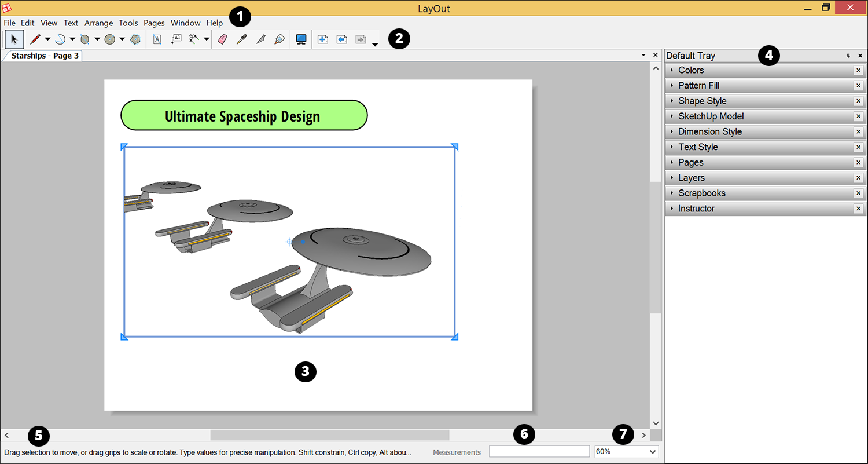Click the Style eyedropper tool
Image resolution: width=868 pixels, height=464 pixels.
point(242,39)
